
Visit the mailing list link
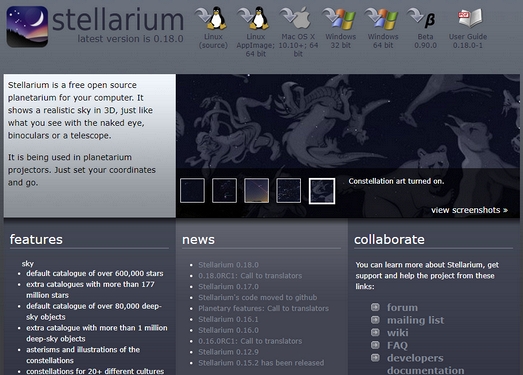pos(416,320)
